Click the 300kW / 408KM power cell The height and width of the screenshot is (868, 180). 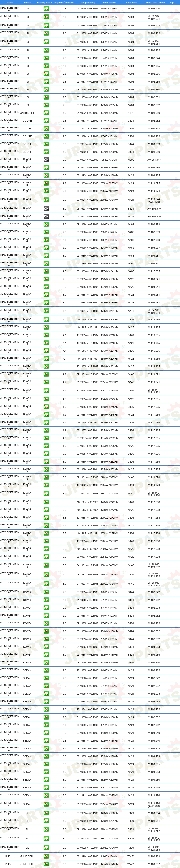coord(109,565)
